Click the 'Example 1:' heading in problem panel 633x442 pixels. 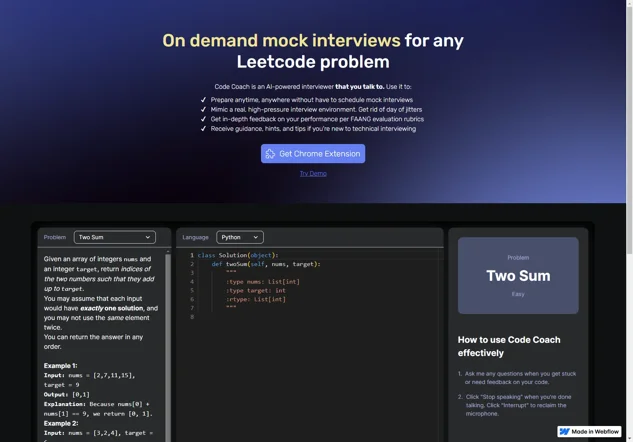61,366
